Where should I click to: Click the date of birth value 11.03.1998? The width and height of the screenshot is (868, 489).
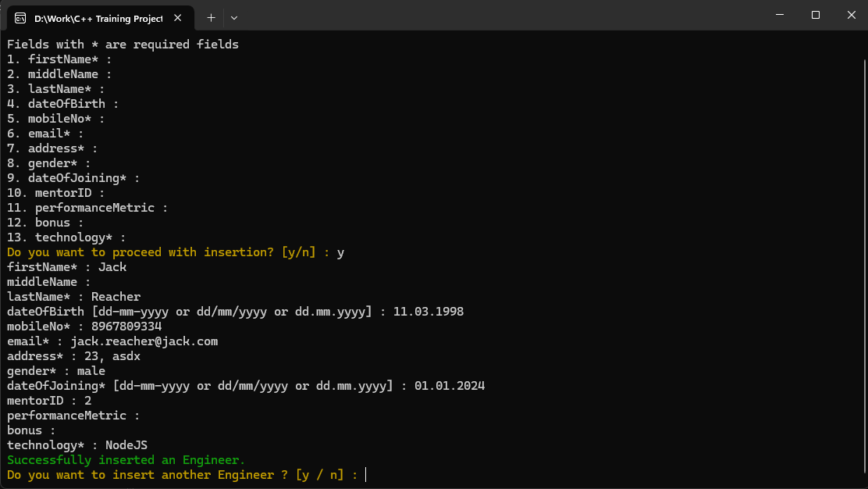(x=429, y=312)
